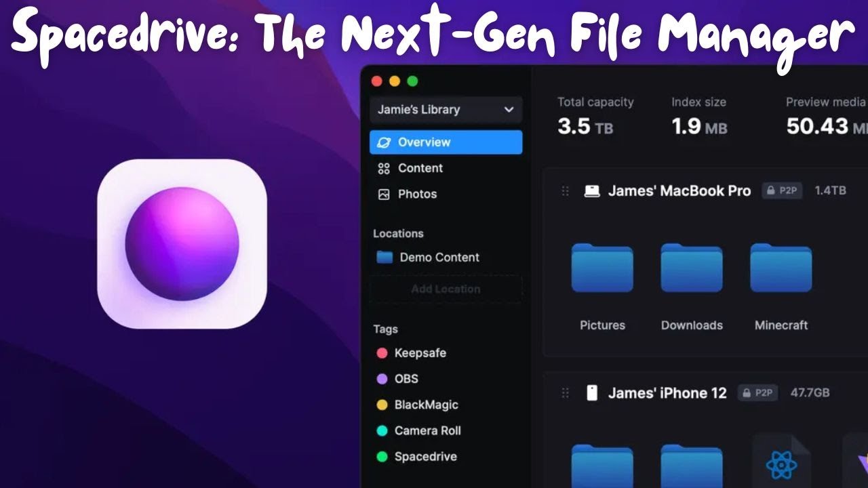Open the React file under iPhone 12
The width and height of the screenshot is (868, 488).
click(x=781, y=462)
